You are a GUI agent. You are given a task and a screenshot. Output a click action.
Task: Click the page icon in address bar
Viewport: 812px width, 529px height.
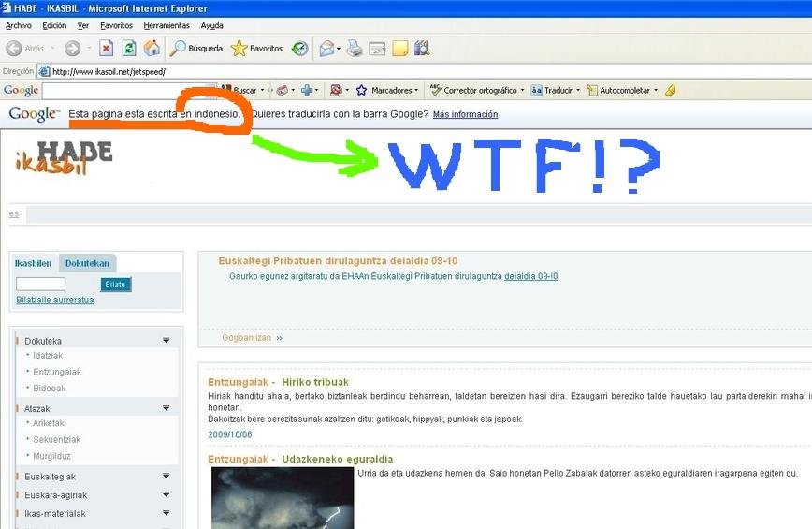pyautogui.click(x=45, y=71)
